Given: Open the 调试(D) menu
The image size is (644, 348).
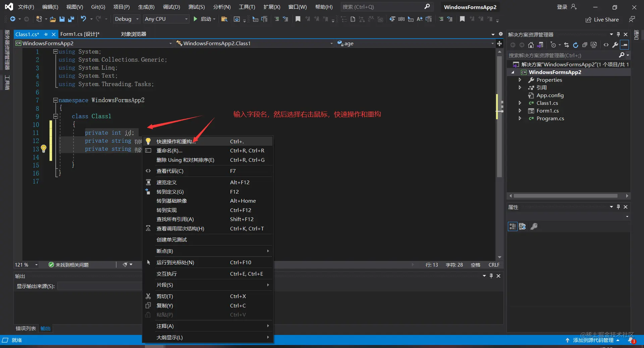Looking at the screenshot, I should point(171,7).
